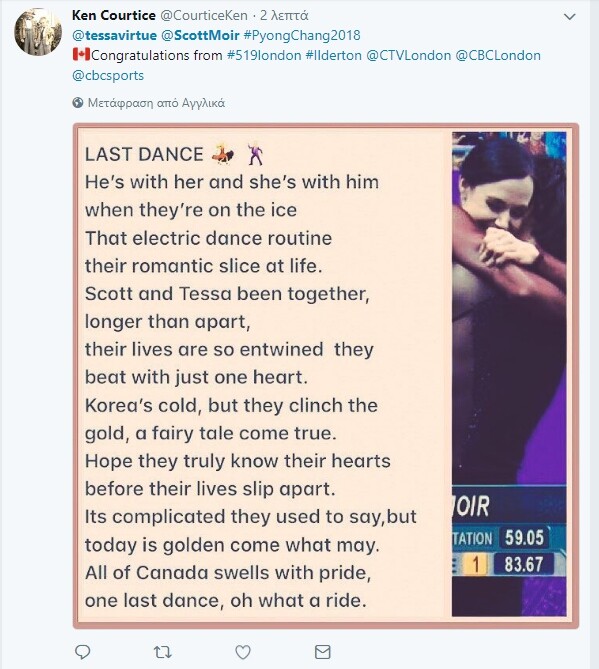This screenshot has width=599, height=669.
Task: Visit the @CBCLondon mention
Action: (498, 55)
